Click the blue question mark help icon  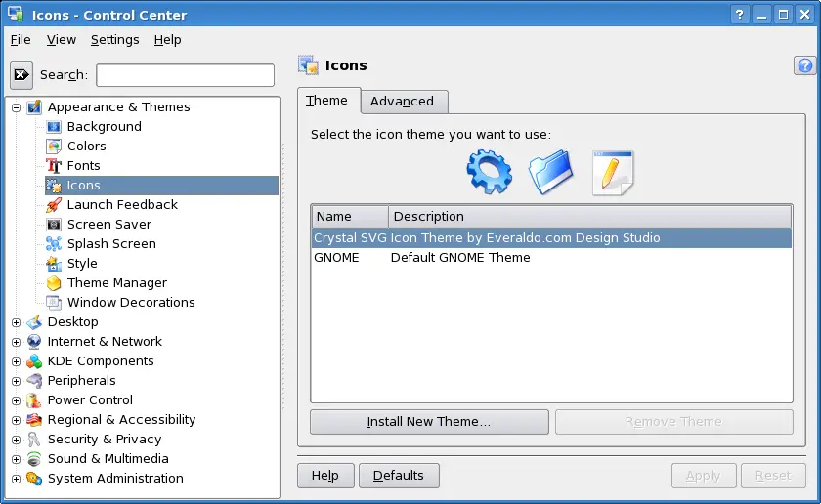[805, 65]
